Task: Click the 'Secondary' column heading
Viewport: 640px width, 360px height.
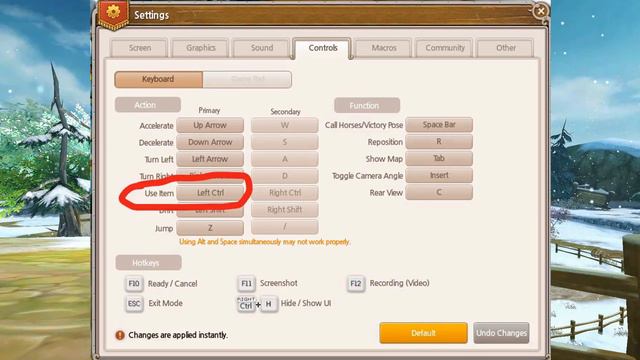Action: click(285, 111)
